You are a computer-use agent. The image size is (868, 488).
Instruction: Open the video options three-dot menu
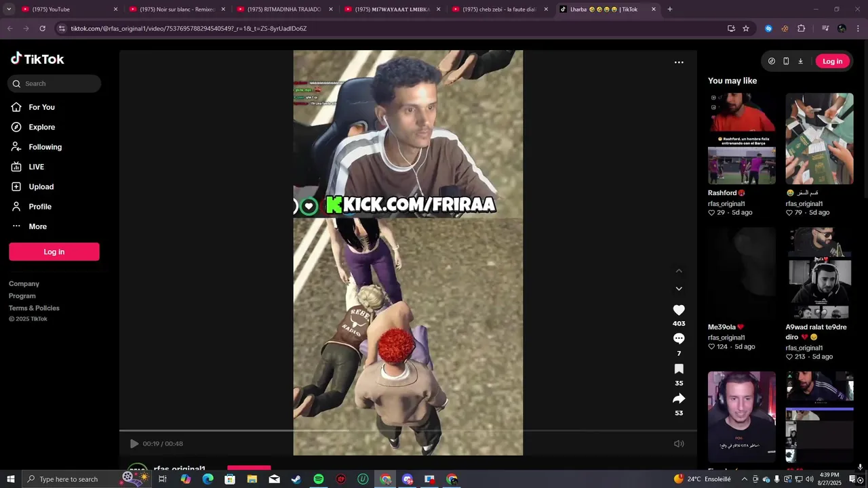click(x=679, y=62)
